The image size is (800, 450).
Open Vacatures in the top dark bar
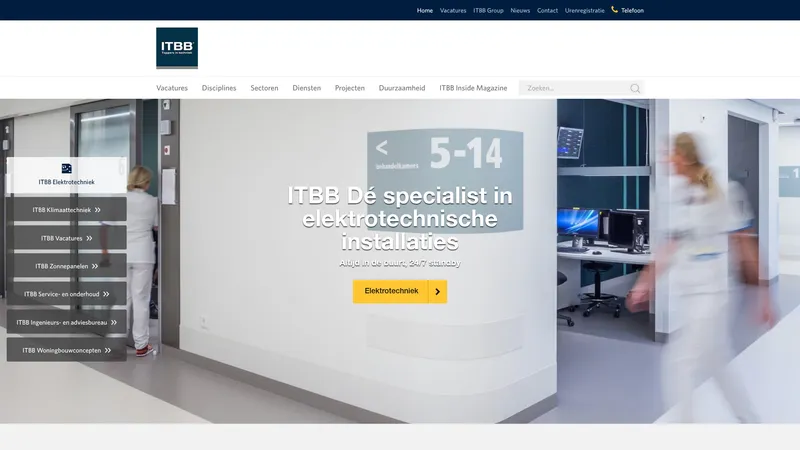pyautogui.click(x=453, y=10)
